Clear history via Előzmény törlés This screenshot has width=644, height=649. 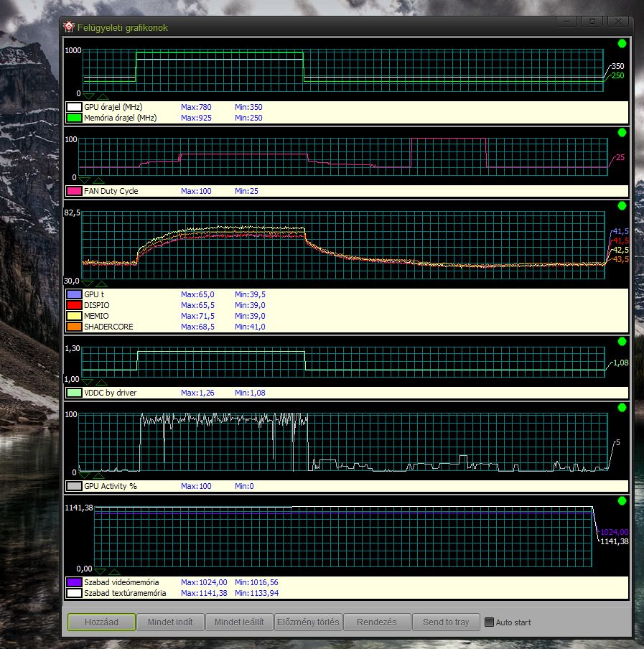[308, 622]
